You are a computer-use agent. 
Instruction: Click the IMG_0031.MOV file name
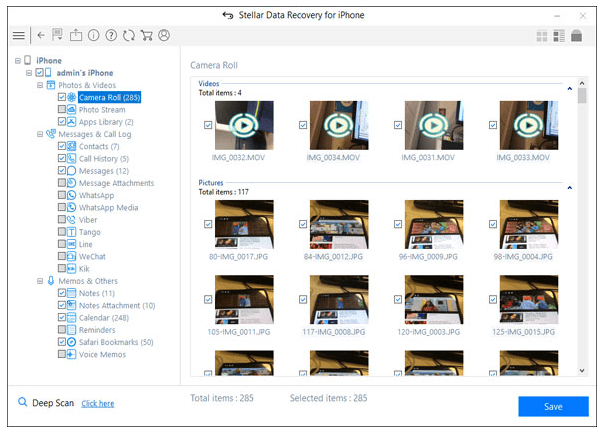coord(428,158)
